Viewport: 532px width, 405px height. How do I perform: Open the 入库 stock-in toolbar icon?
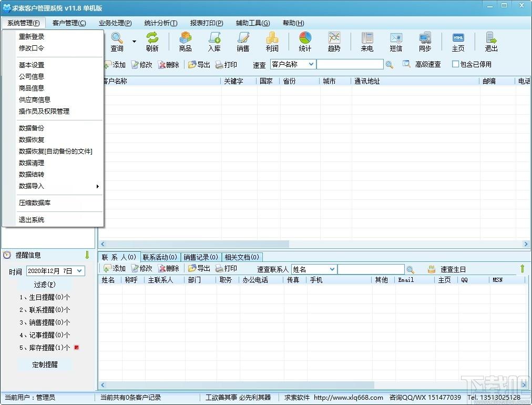[x=214, y=42]
